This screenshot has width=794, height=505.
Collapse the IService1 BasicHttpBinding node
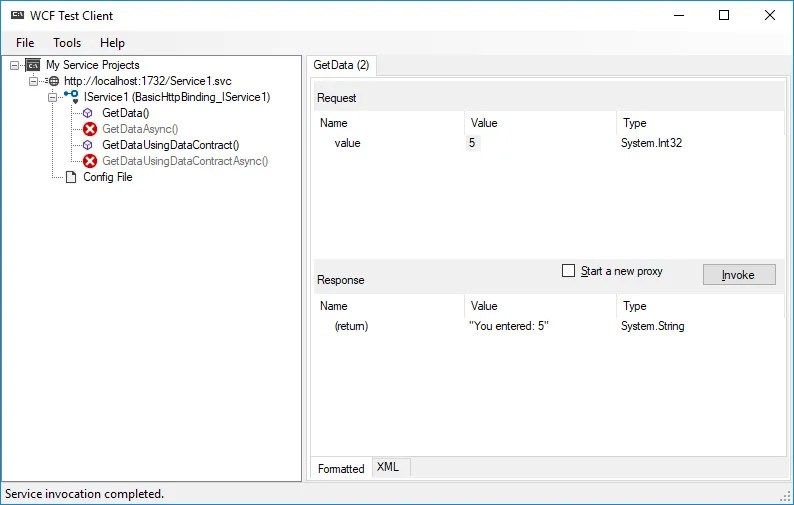[x=53, y=97]
